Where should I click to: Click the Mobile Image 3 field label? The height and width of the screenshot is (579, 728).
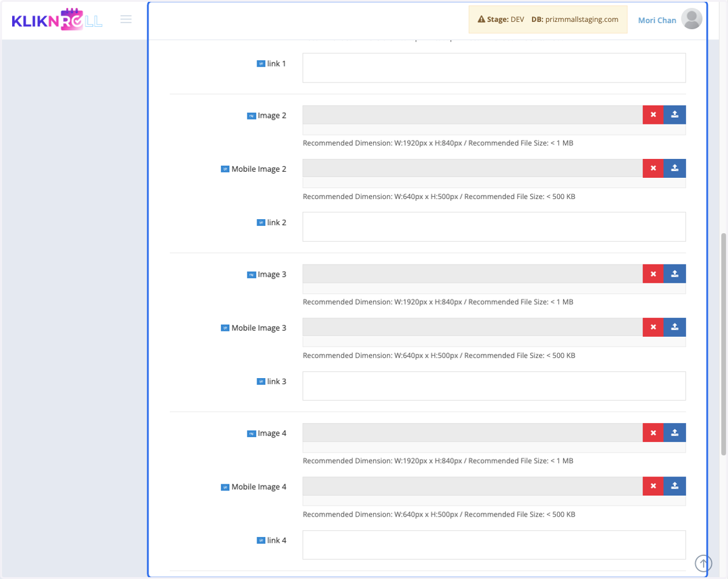259,328
